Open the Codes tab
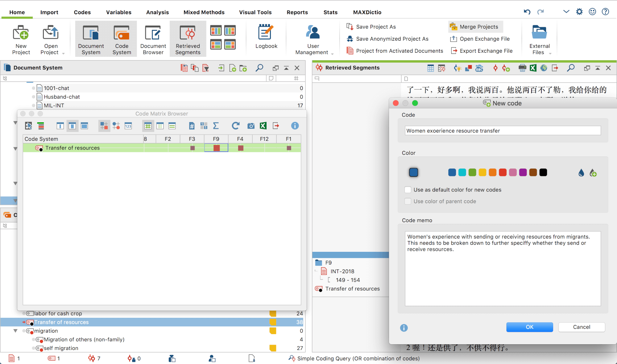This screenshot has height=364, width=617. tap(82, 12)
